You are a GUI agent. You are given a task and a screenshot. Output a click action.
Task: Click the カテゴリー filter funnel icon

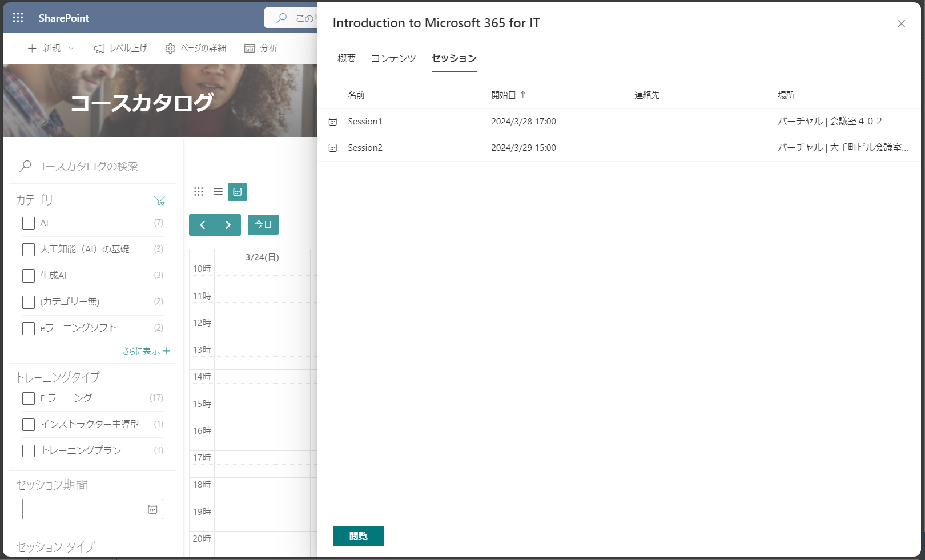(159, 200)
